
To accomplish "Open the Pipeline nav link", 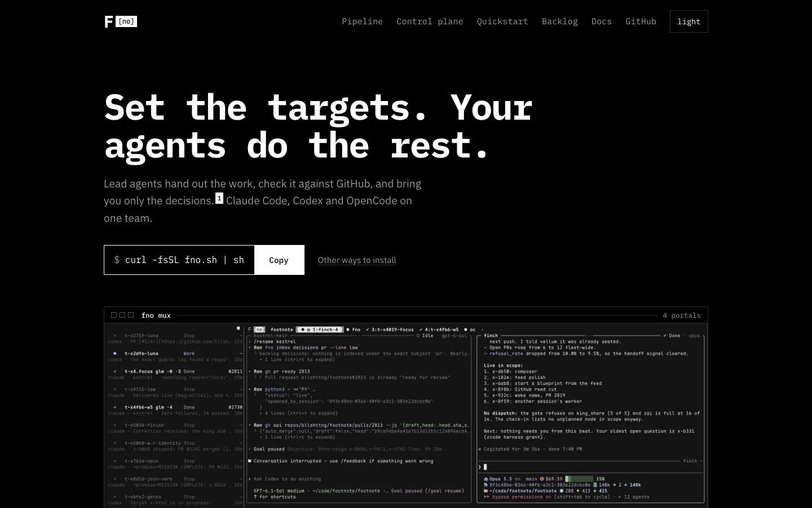I will 362,21.
